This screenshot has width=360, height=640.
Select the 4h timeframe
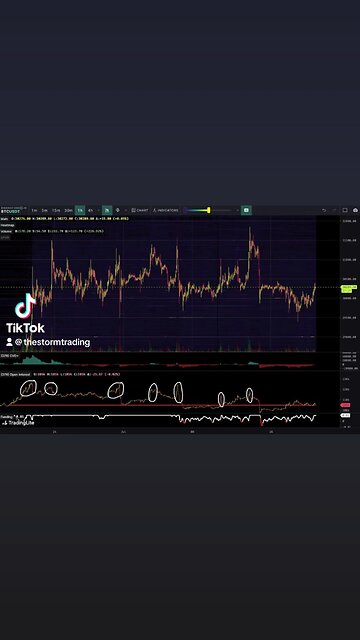pos(90,210)
